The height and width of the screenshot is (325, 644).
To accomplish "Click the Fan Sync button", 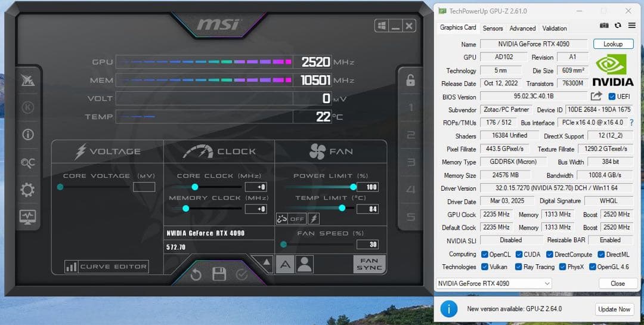I will pyautogui.click(x=369, y=264).
